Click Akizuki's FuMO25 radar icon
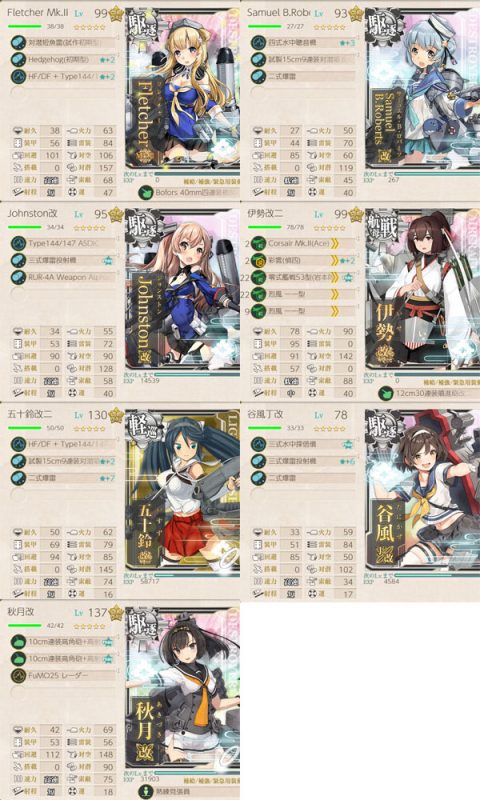The height and width of the screenshot is (800, 480). [18, 676]
